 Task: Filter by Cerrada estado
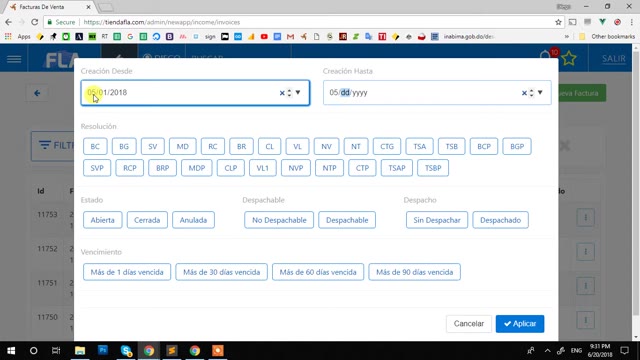pyautogui.click(x=147, y=220)
